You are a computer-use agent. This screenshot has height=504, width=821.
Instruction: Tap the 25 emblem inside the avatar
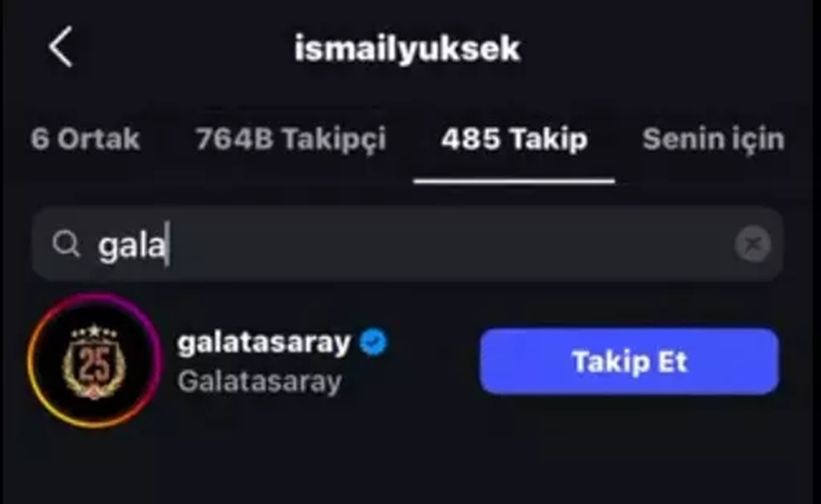click(x=94, y=361)
